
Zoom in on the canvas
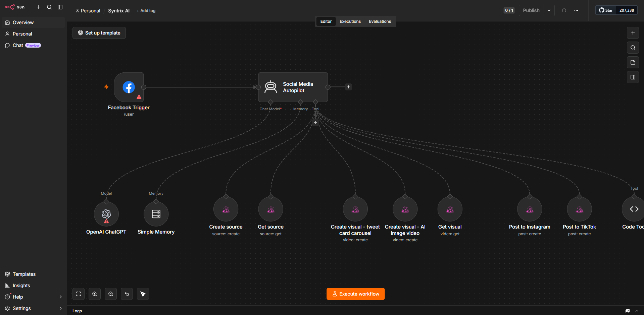pyautogui.click(x=95, y=294)
